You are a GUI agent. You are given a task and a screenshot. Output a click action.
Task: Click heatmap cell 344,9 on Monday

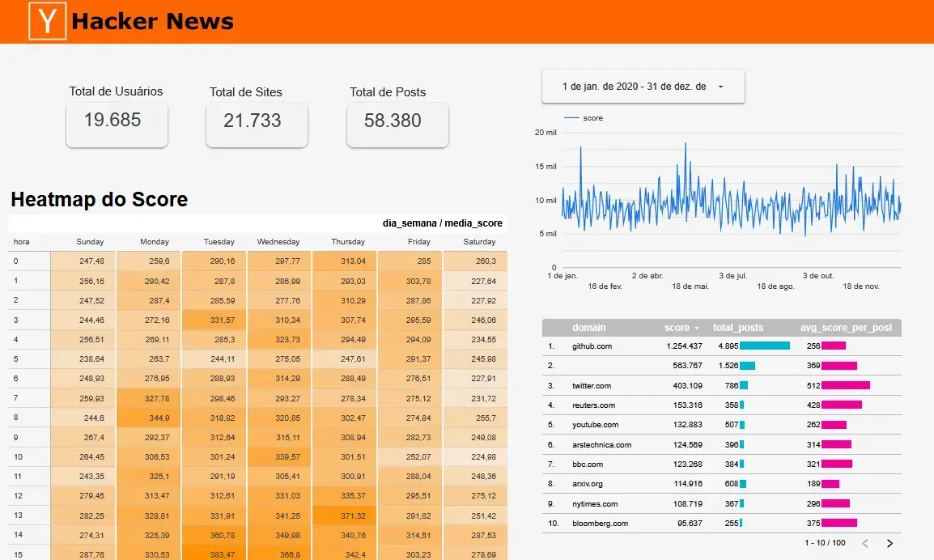pos(149,418)
